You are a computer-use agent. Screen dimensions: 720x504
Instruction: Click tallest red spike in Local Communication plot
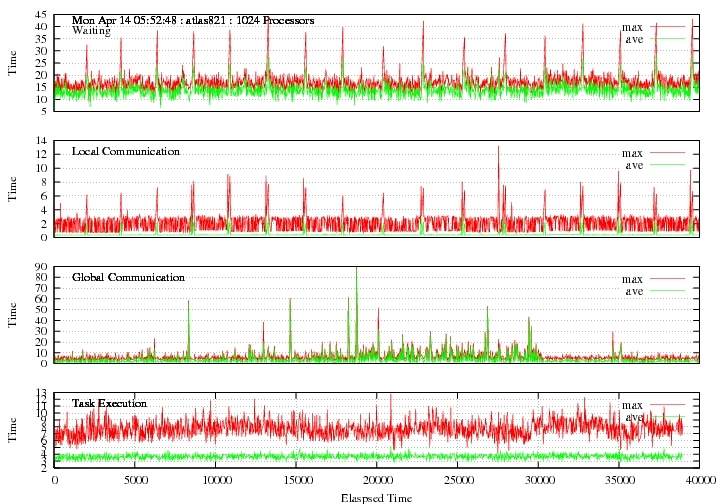tap(498, 150)
